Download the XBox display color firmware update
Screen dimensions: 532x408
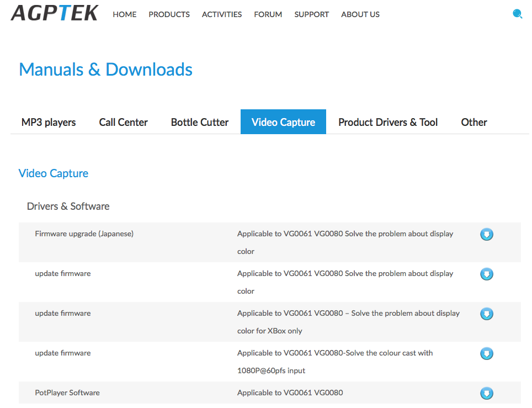[x=487, y=314]
